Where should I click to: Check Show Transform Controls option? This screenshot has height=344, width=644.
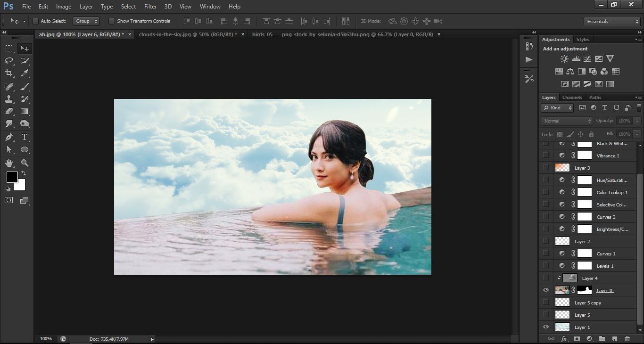click(x=112, y=21)
